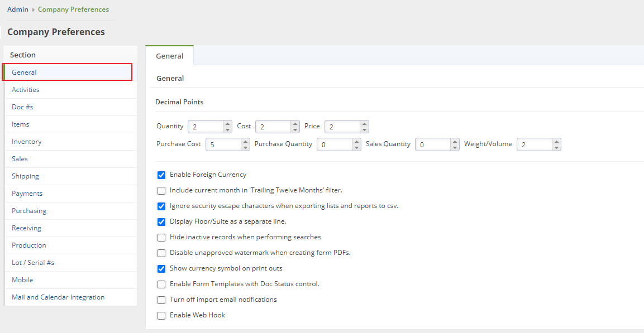Decrease Weight/Volume decimals with down arrow

click(x=556, y=147)
